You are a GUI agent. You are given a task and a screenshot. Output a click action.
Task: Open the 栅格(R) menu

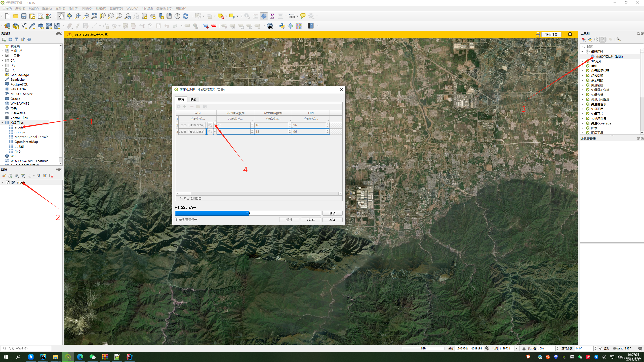pyautogui.click(x=101, y=8)
